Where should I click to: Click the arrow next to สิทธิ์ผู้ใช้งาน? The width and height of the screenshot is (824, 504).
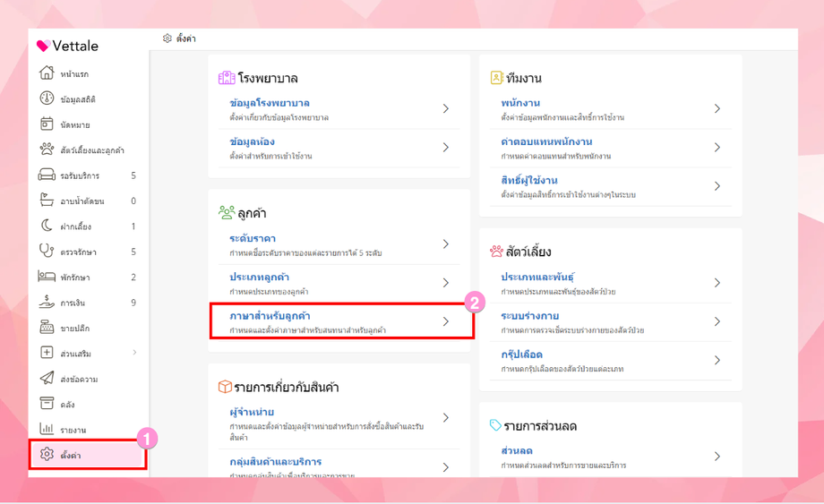tap(717, 186)
